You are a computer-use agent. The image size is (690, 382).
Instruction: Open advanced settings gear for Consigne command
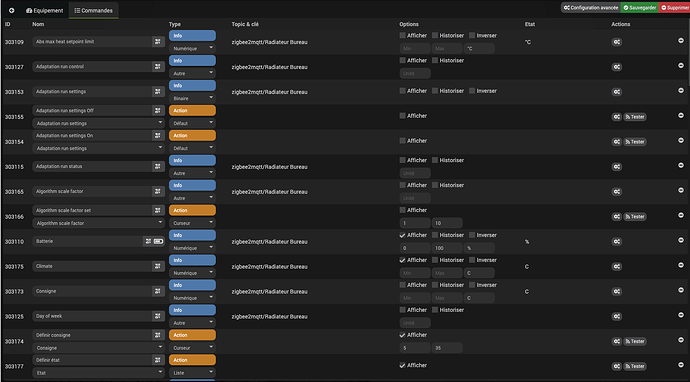pos(617,291)
